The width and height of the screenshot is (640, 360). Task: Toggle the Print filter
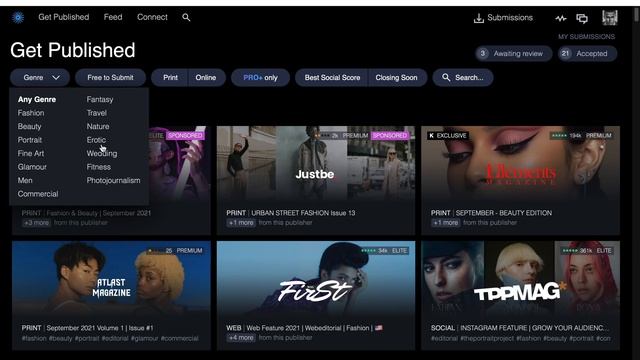170,78
